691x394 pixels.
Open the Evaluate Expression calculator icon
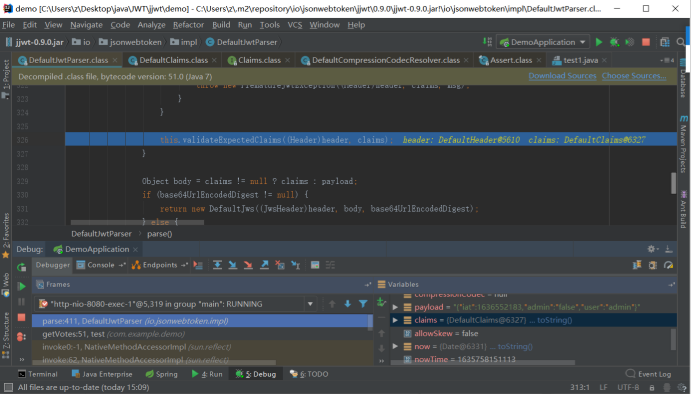click(315, 265)
